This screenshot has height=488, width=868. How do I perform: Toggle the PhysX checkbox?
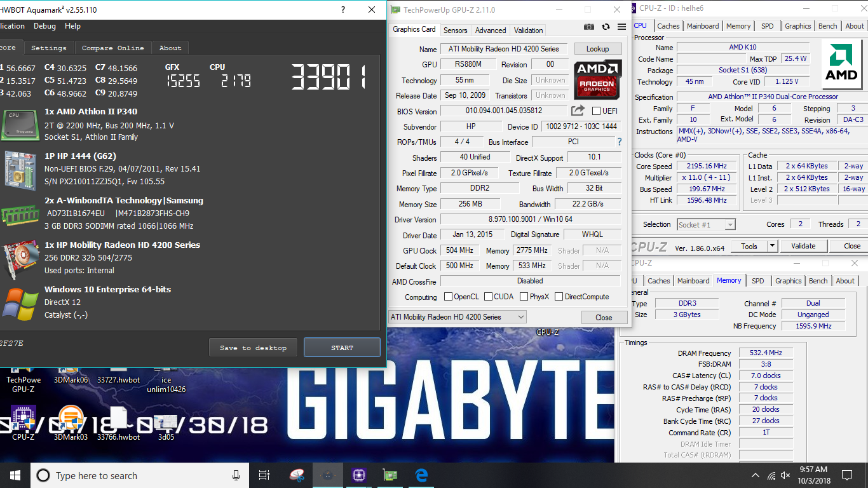point(524,297)
